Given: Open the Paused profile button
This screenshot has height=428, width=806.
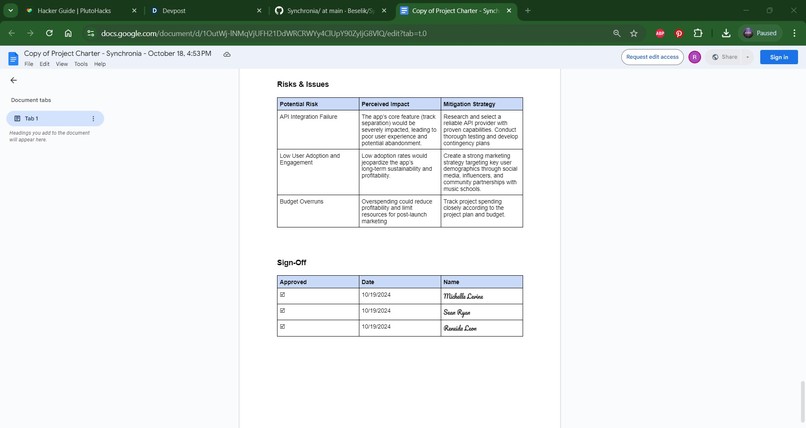Looking at the screenshot, I should (x=760, y=33).
